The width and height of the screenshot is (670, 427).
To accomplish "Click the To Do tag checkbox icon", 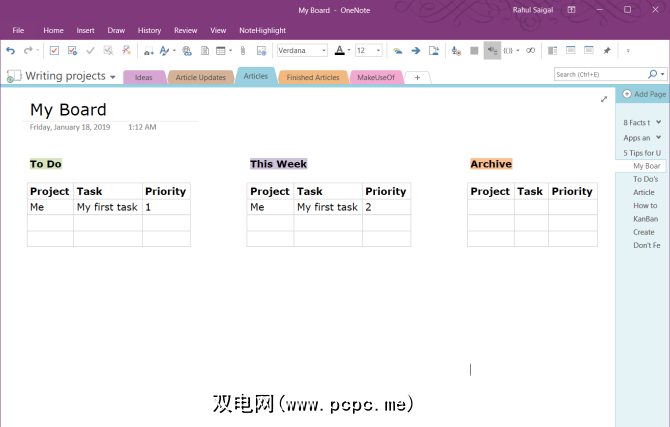I will coord(54,50).
